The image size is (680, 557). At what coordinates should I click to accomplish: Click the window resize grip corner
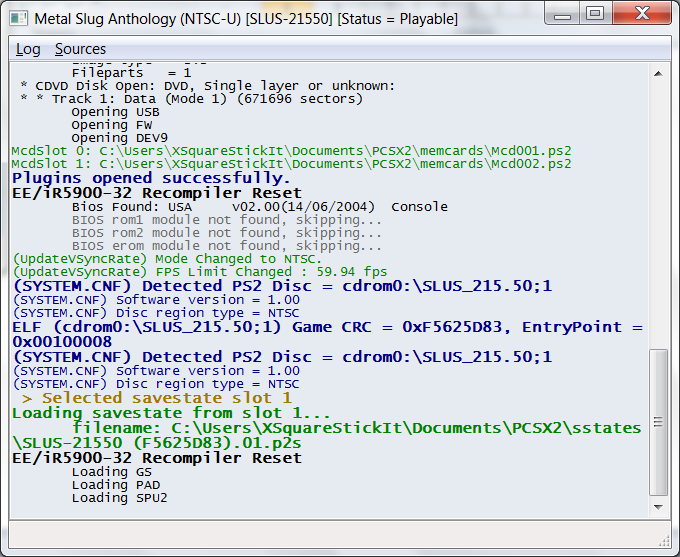(664, 540)
